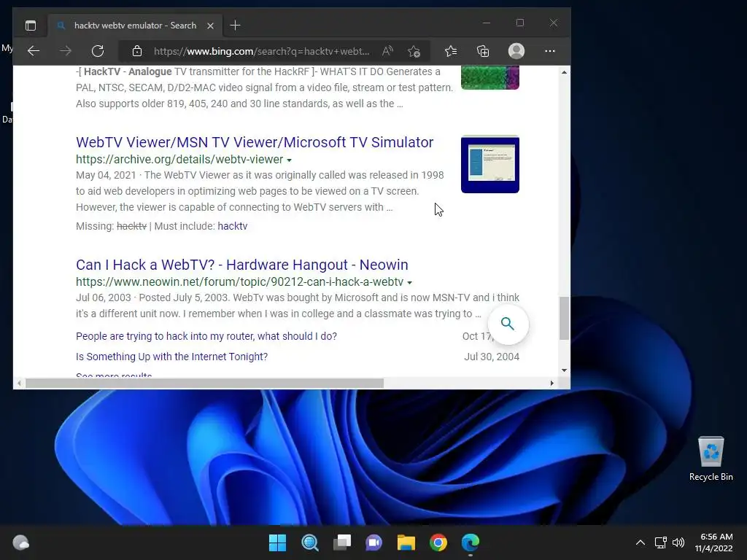Reload the Bing search page
Viewport: 747px width, 560px height.
(x=98, y=51)
